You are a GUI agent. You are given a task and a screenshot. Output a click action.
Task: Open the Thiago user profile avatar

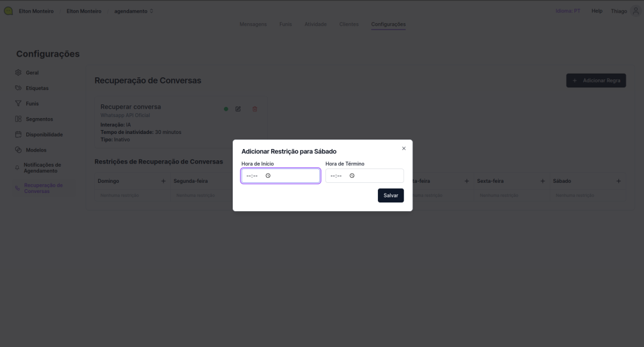635,11
